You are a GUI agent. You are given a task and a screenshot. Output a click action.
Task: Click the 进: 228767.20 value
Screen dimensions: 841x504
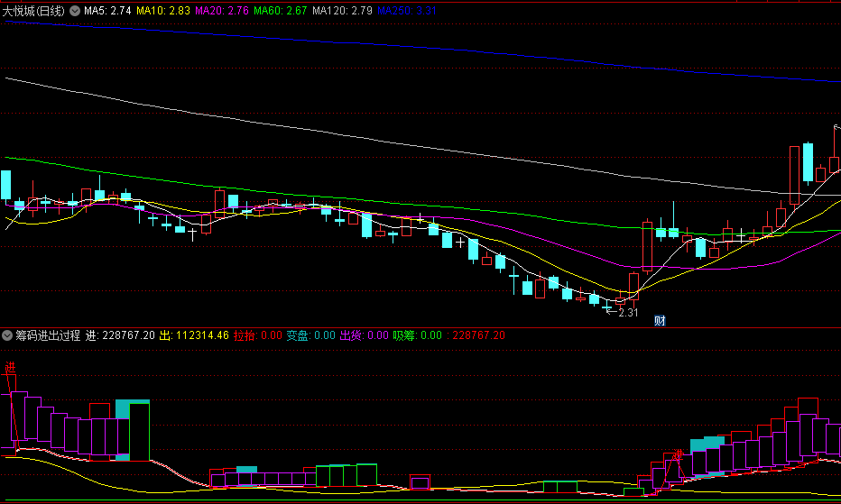pyautogui.click(x=120, y=335)
